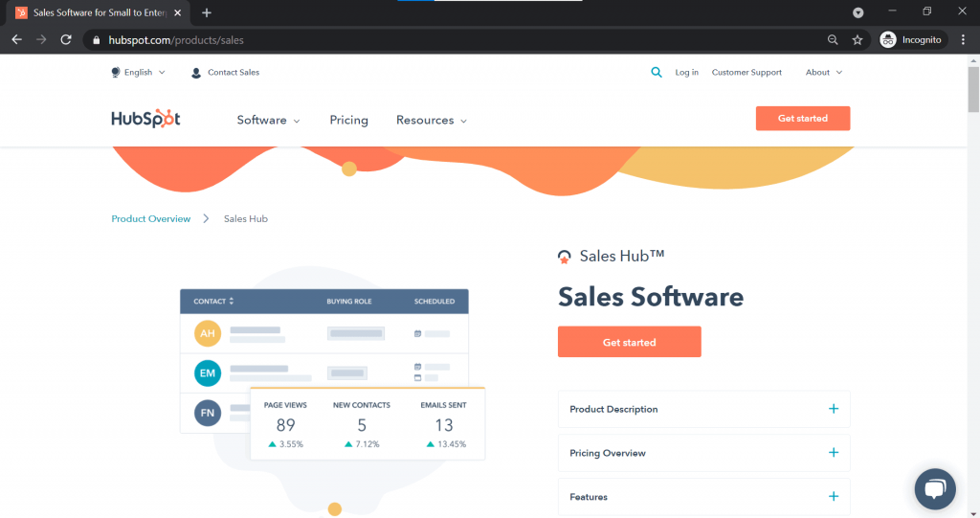
Task: Open a new browser tab
Action: pos(207,12)
